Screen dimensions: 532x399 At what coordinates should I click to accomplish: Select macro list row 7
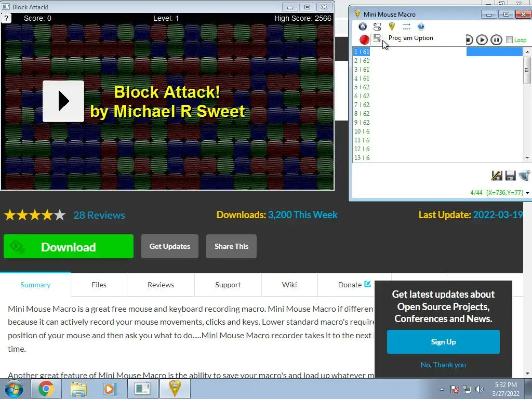(437, 105)
